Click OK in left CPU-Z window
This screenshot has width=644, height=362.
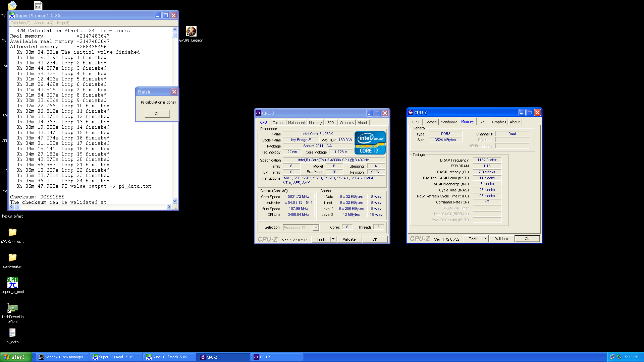coord(375,239)
